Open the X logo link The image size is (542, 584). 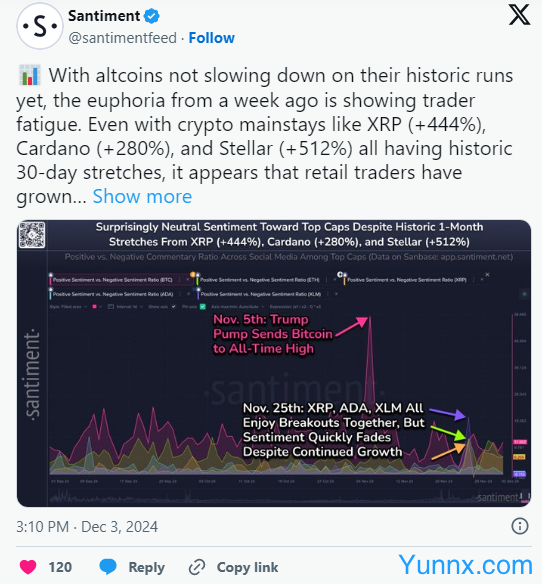[x=519, y=15]
